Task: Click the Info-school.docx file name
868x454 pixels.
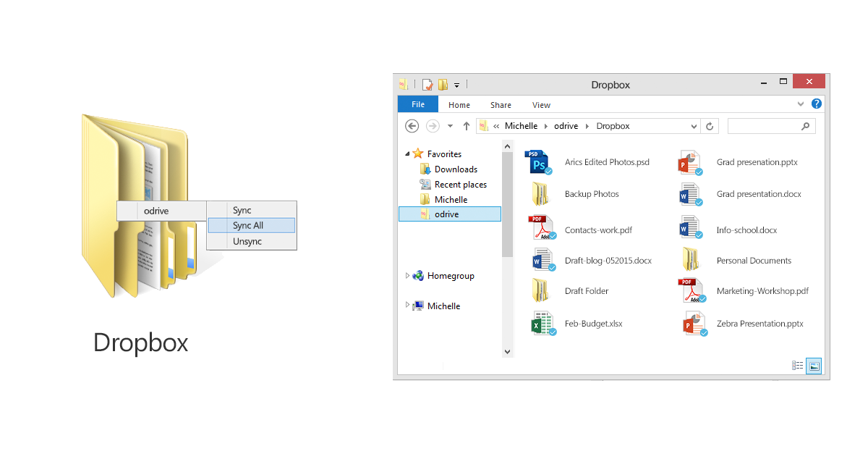Action: tap(746, 230)
